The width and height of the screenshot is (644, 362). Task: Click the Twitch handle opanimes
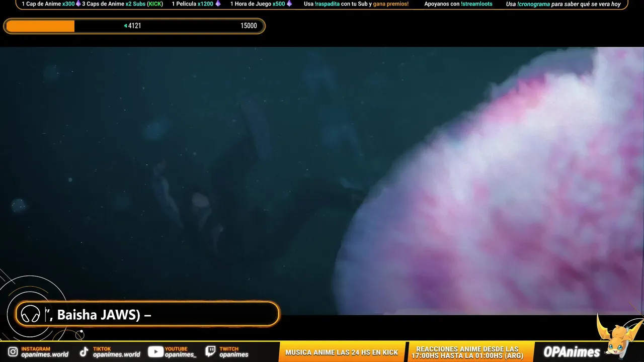234,355
